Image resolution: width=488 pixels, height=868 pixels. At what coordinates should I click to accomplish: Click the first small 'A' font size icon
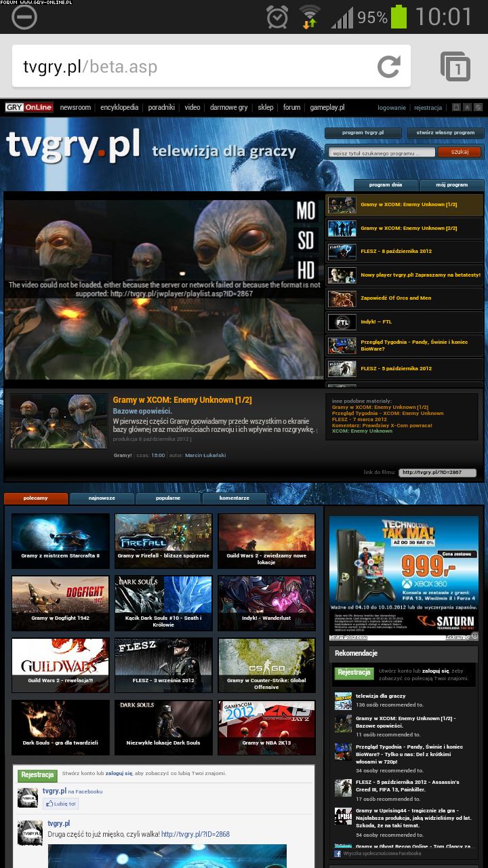click(457, 107)
